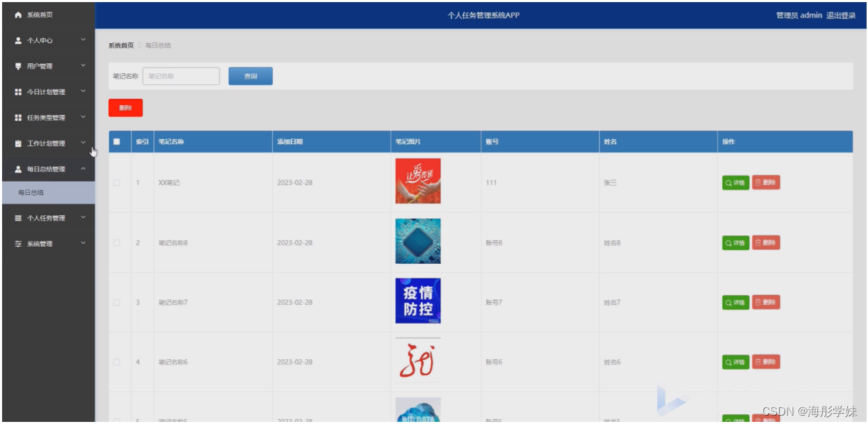Delete the 笔记名称7 row
The height and width of the screenshot is (424, 868).
click(766, 302)
